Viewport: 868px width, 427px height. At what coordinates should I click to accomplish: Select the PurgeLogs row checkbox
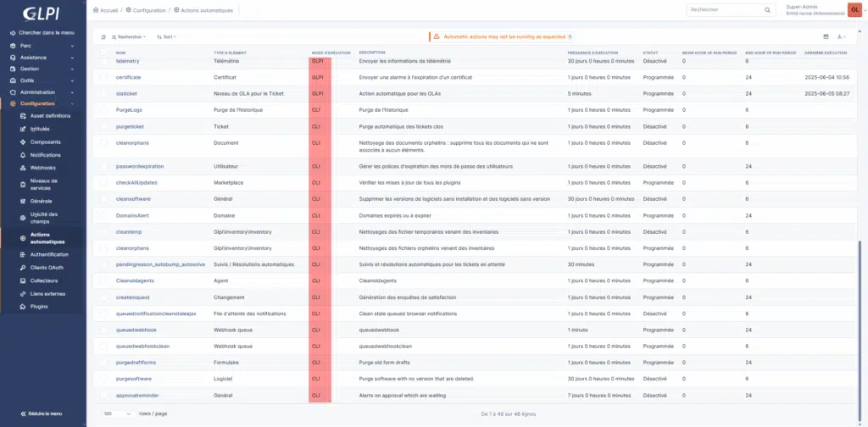(104, 109)
